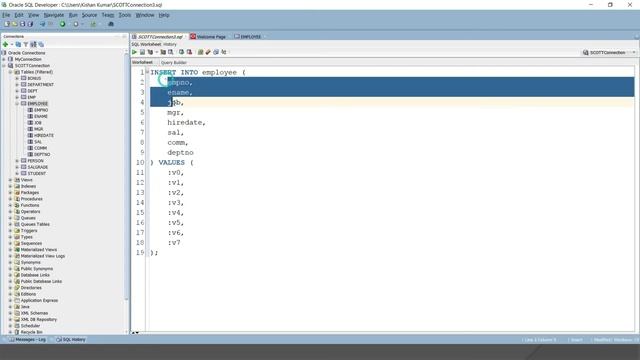Open the Explain Plan dropdown arrow
Image resolution: width=640 pixels, height=360 pixels.
coord(156,52)
